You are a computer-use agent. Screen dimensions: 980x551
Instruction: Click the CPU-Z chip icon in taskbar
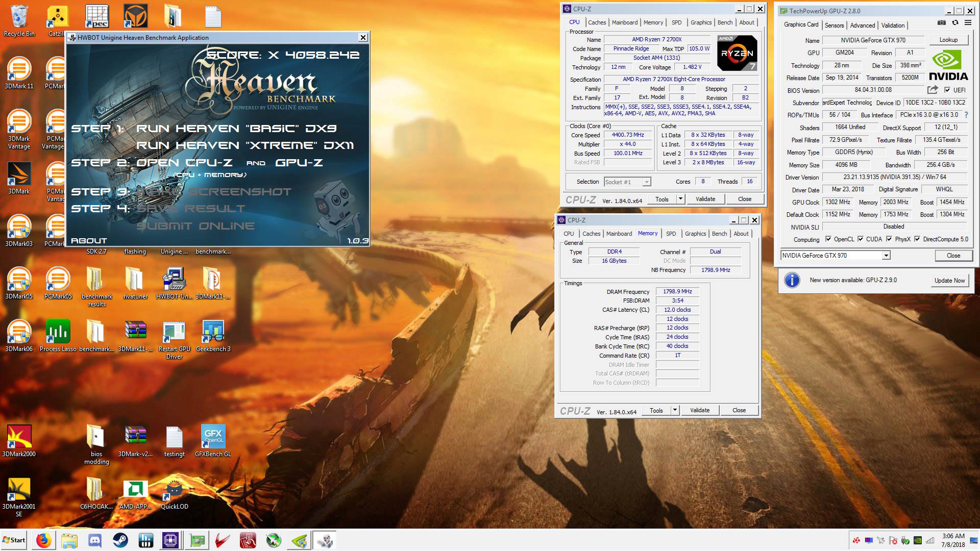pyautogui.click(x=170, y=540)
